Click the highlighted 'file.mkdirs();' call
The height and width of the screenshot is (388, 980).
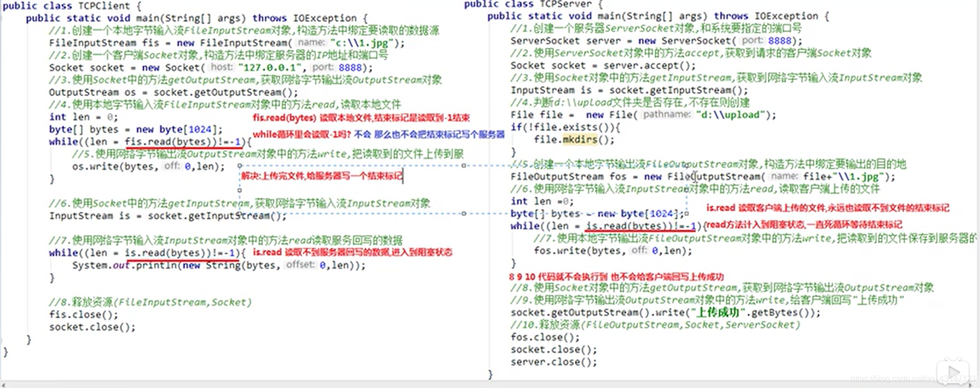tap(574, 140)
